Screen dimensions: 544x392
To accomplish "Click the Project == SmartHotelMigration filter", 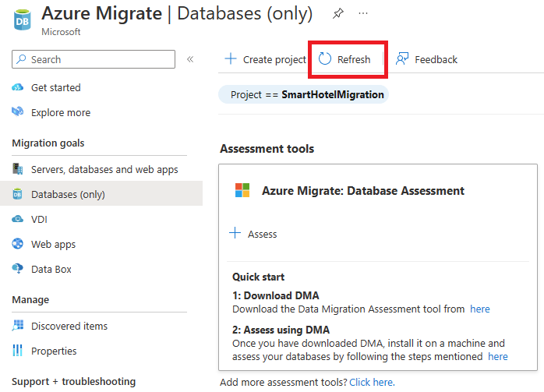I will point(304,95).
